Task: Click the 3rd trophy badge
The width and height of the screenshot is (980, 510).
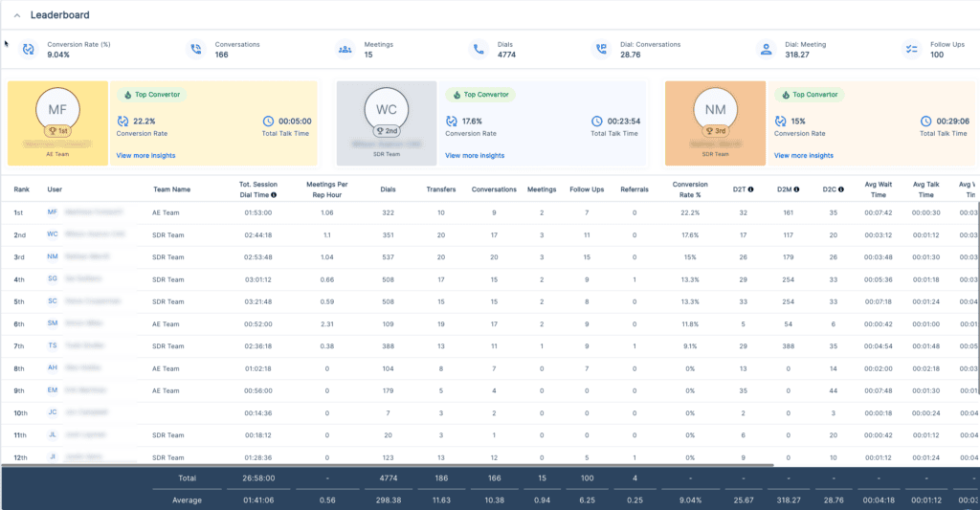Action: coord(715,131)
